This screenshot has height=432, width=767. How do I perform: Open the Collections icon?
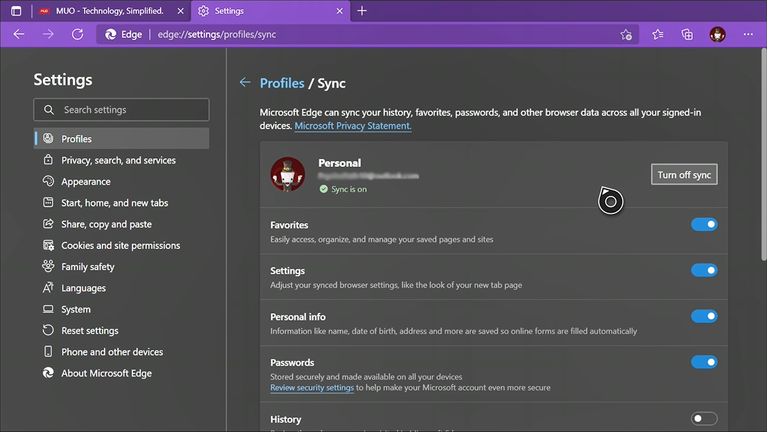tap(687, 34)
